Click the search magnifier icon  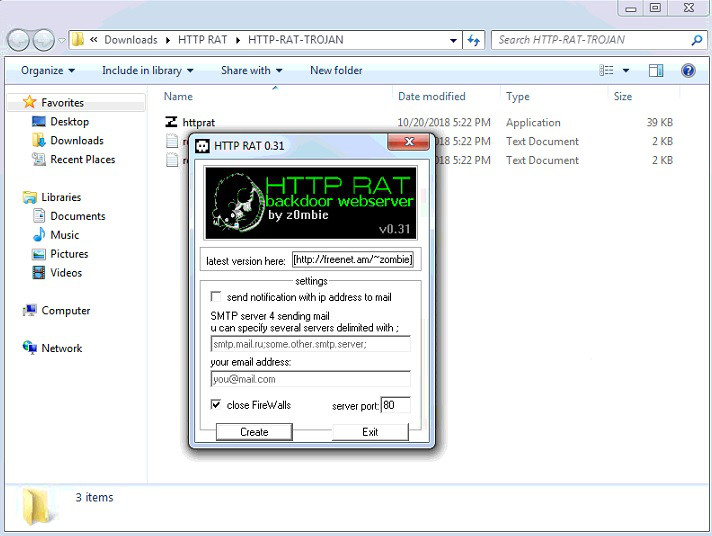[x=696, y=40]
